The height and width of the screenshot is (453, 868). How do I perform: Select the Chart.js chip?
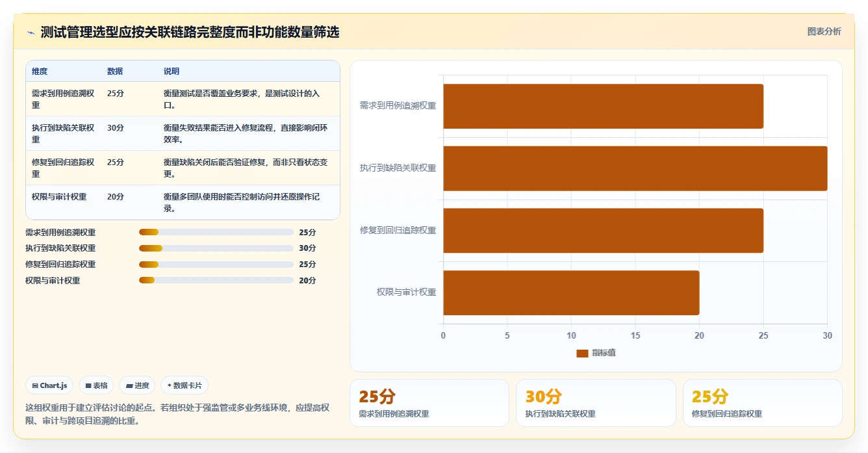pos(49,385)
